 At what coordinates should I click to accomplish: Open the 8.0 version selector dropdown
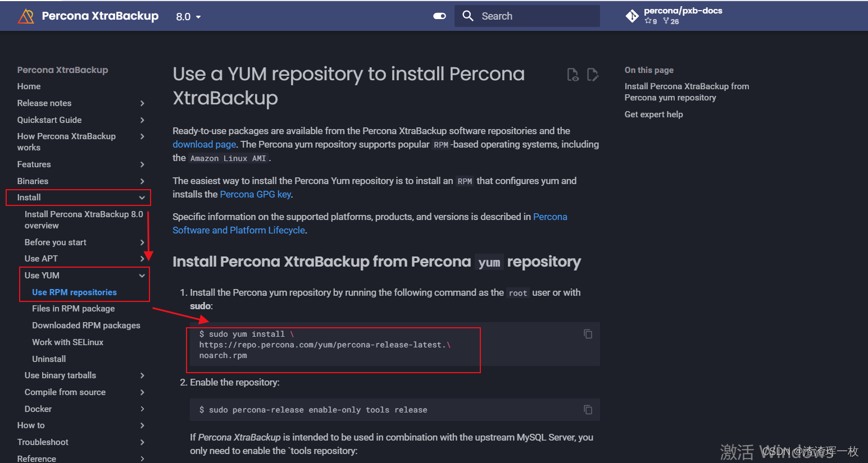point(188,17)
